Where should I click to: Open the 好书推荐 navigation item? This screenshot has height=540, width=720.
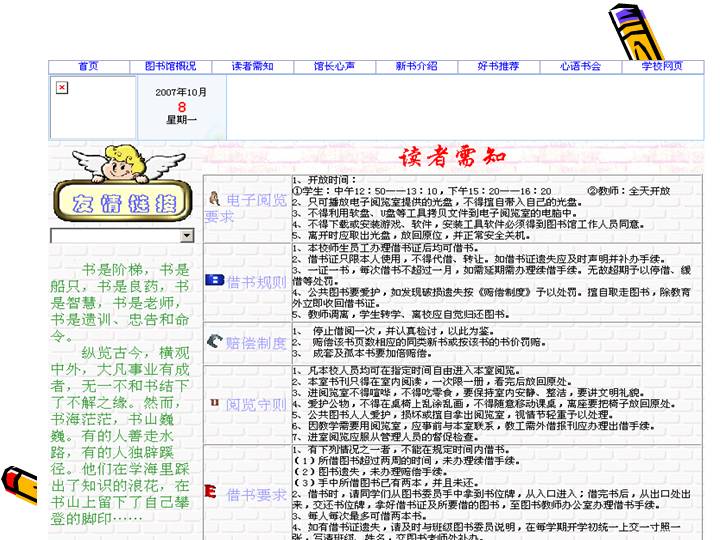tap(498, 66)
